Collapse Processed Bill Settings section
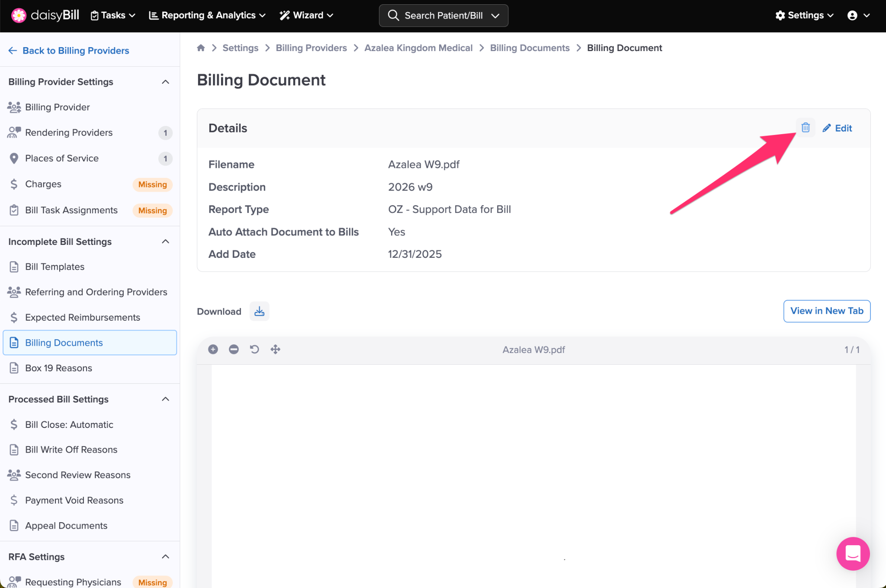Viewport: 886px width, 588px height. [165, 399]
